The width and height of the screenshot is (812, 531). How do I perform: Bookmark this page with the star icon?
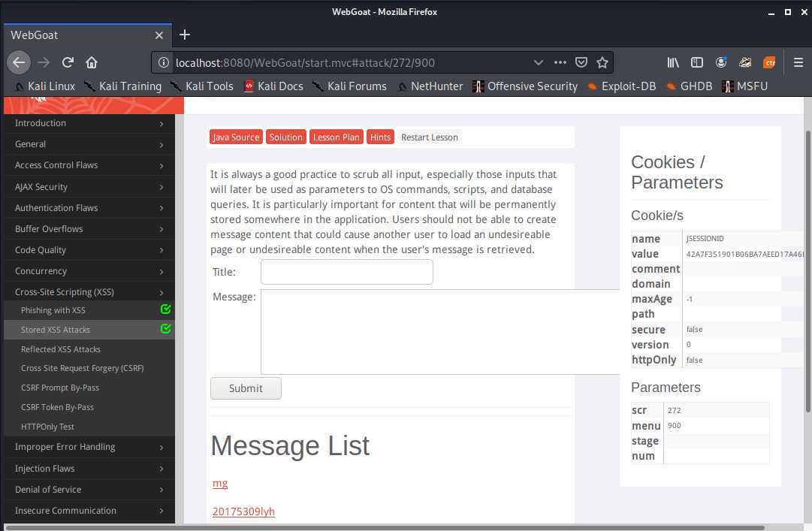602,62
